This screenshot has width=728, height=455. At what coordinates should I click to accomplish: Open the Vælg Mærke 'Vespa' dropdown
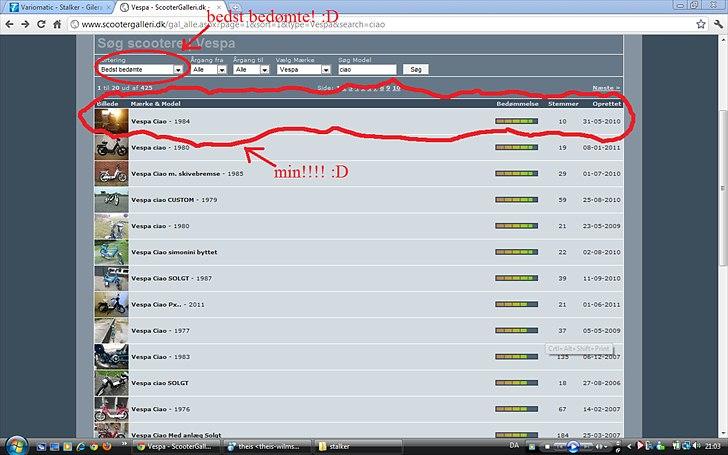click(x=303, y=70)
